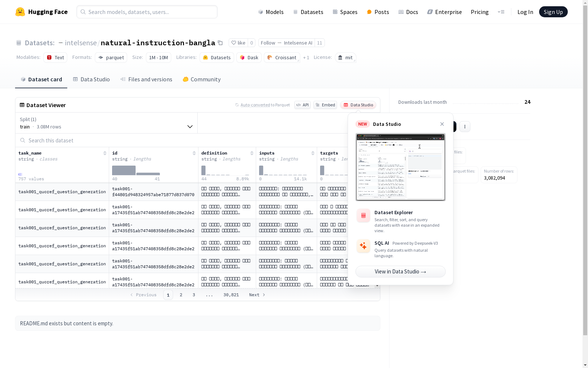
Task: Expand the train split dropdown
Action: pyautogui.click(x=106, y=123)
